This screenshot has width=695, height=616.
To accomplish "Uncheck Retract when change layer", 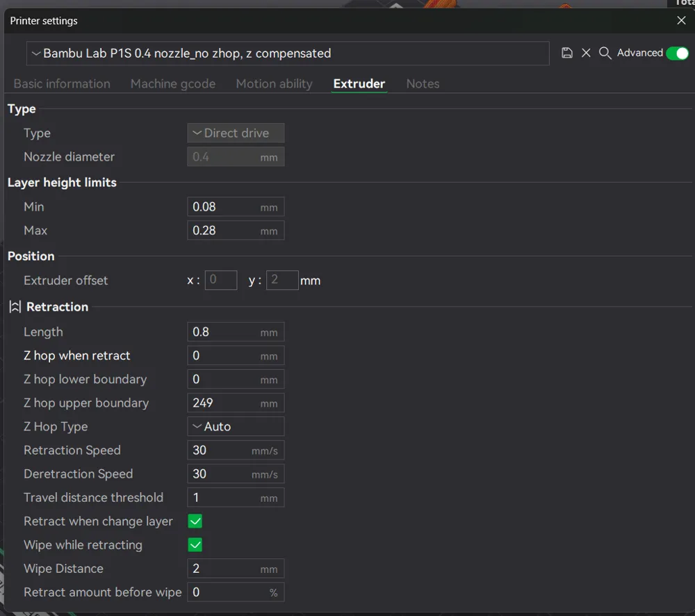I will [x=195, y=521].
